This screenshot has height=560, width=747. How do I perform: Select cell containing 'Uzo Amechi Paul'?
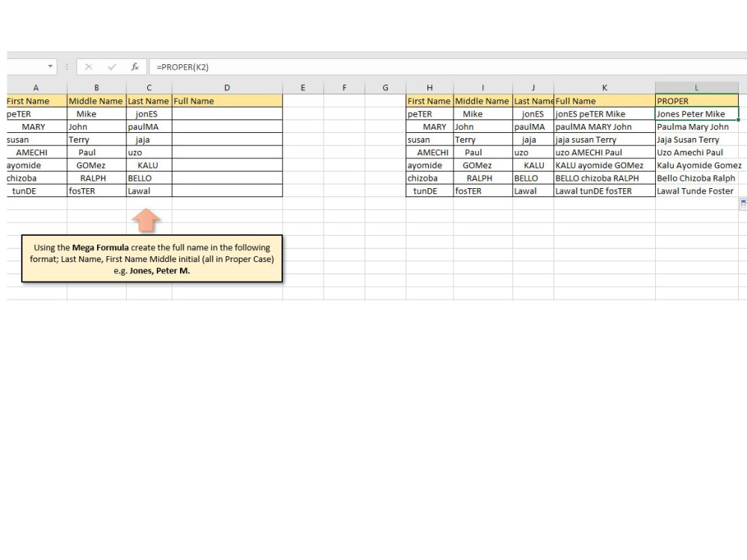696,152
